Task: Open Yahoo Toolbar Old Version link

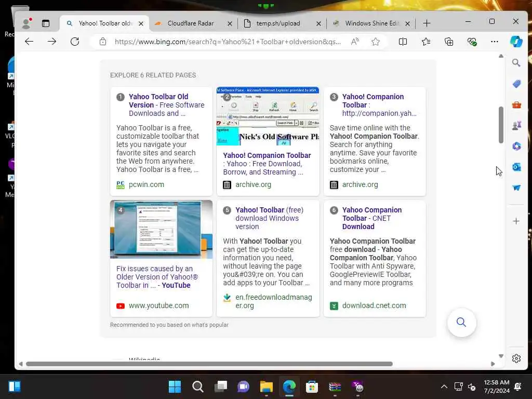Action: [167, 105]
